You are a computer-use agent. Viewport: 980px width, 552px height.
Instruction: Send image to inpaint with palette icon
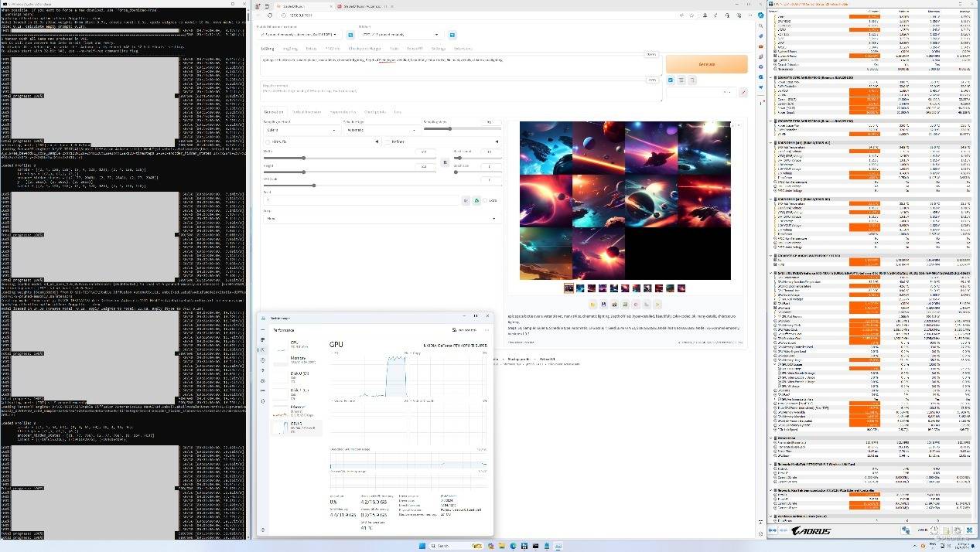pyautogui.click(x=636, y=305)
